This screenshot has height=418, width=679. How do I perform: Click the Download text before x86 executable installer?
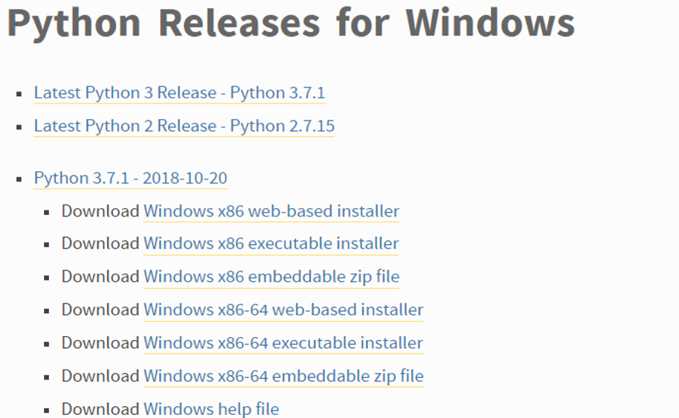(100, 243)
